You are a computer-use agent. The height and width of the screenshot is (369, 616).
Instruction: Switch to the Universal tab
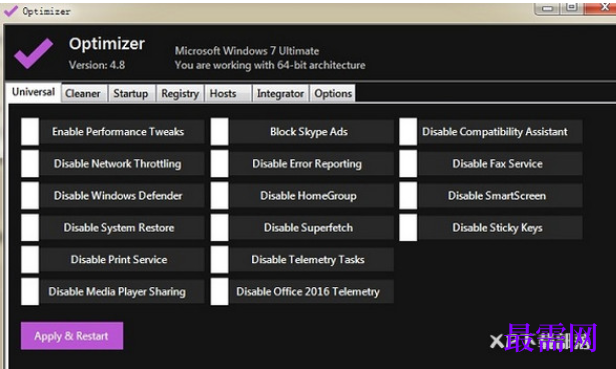click(33, 92)
